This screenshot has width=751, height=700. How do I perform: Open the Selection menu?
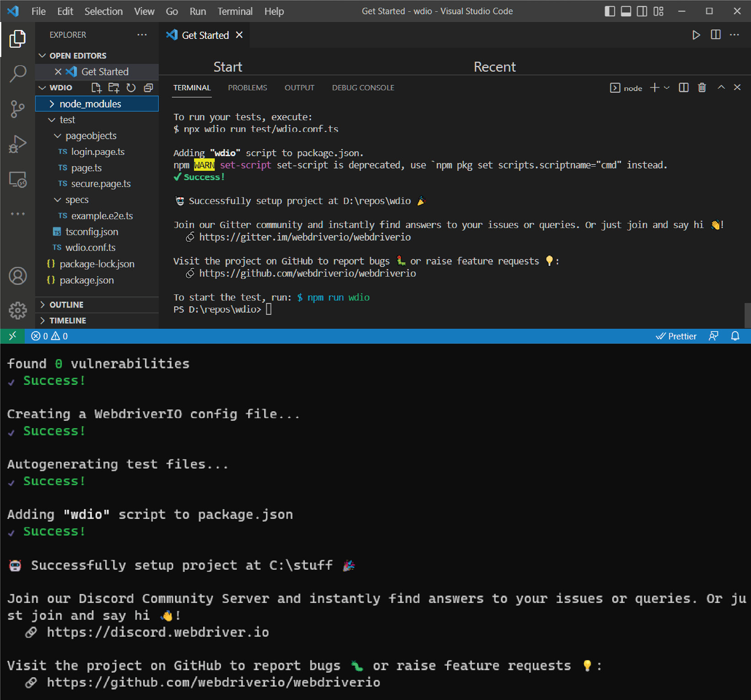click(103, 11)
